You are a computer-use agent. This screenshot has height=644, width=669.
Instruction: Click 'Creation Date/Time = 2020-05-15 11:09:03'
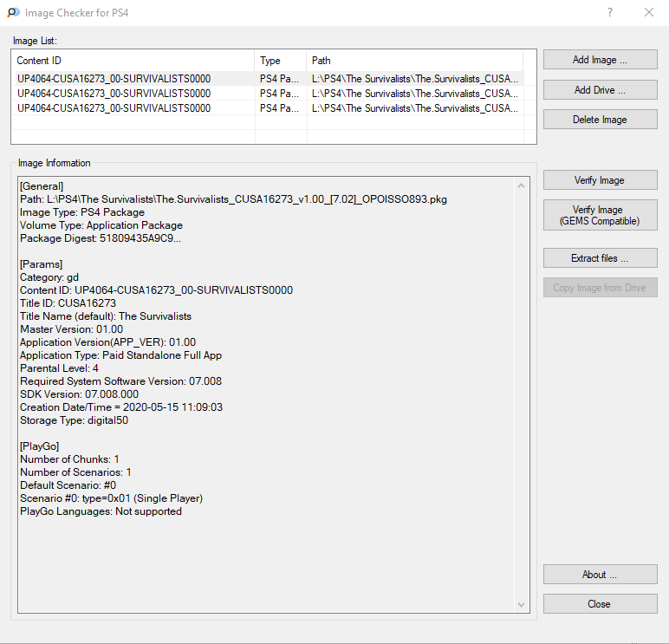[x=121, y=407]
